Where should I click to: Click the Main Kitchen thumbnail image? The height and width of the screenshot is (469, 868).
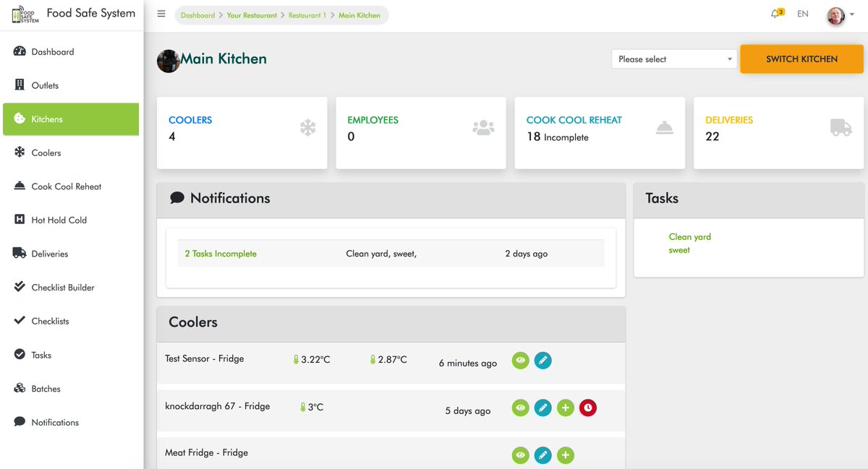(168, 61)
